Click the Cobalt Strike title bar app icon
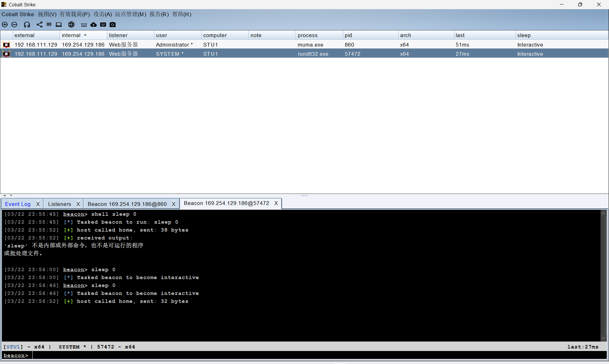Viewport: 609px width, 364px height. 4,4
